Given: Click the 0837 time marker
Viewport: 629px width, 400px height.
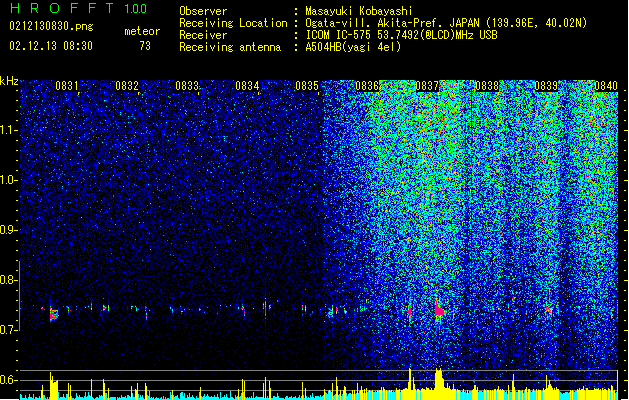Looking at the screenshot, I should pos(427,86).
